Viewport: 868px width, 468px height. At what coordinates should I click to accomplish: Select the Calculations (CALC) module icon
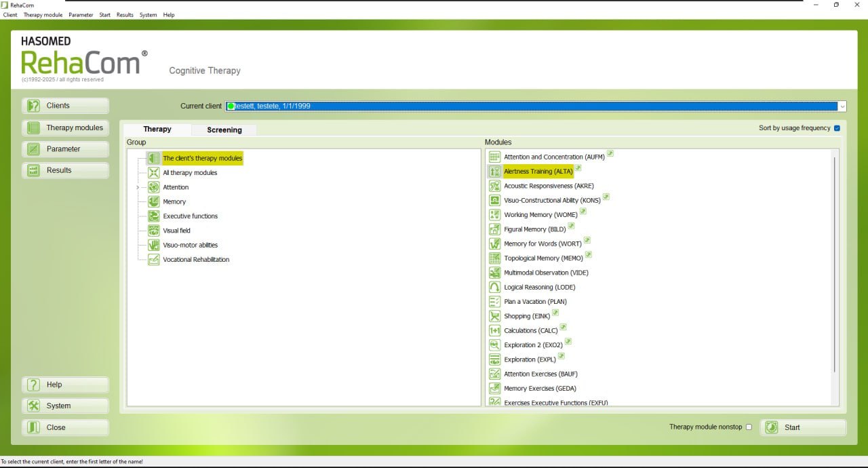494,330
